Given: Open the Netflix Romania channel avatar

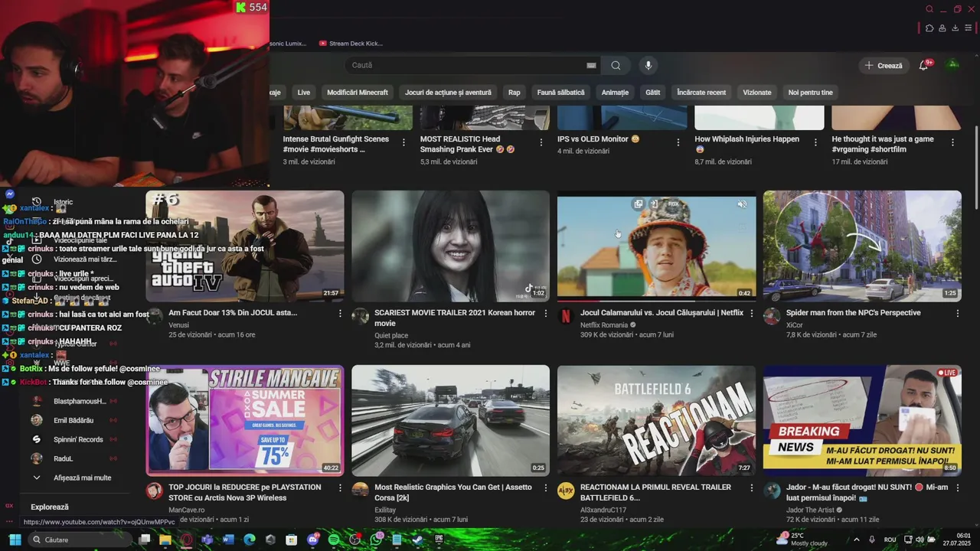Looking at the screenshot, I should point(566,317).
